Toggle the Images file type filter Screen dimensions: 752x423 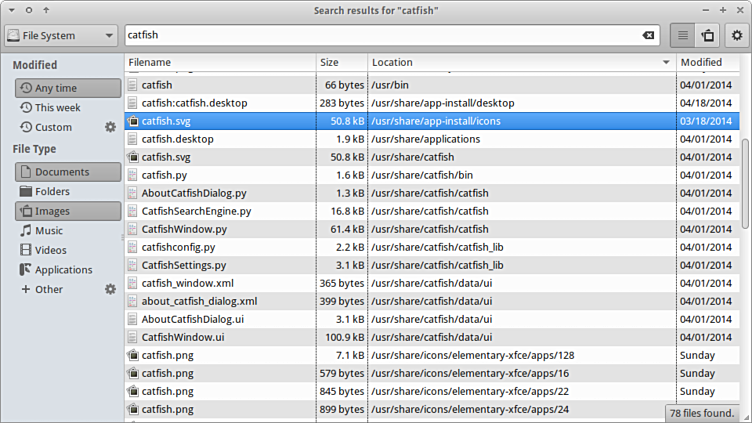pyautogui.click(x=67, y=211)
